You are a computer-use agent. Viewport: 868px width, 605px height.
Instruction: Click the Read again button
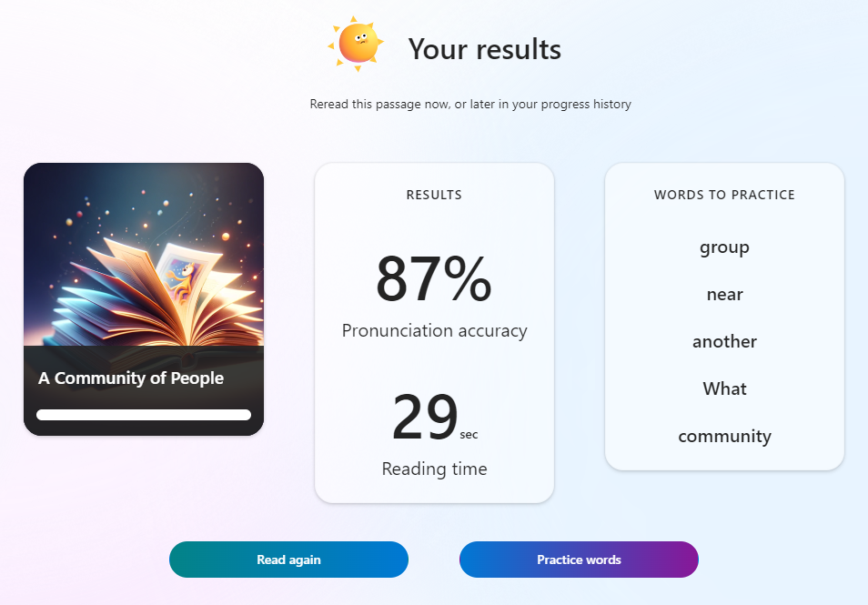click(x=288, y=560)
